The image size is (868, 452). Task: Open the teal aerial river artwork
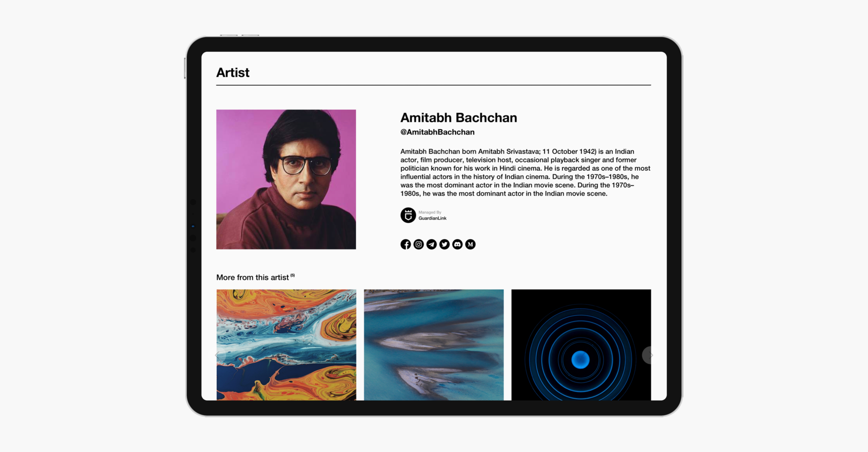[x=434, y=345]
